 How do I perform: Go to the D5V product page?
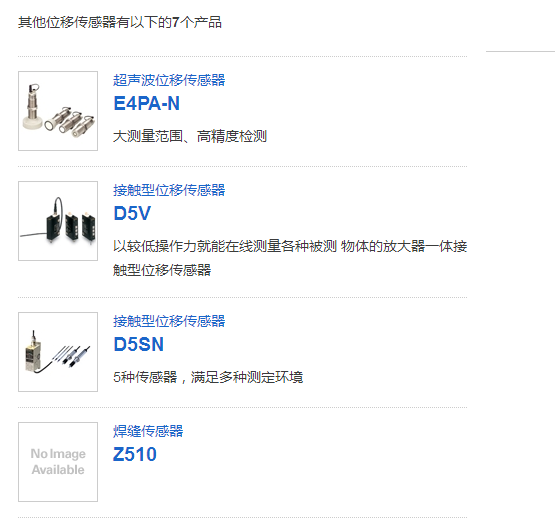pos(132,213)
